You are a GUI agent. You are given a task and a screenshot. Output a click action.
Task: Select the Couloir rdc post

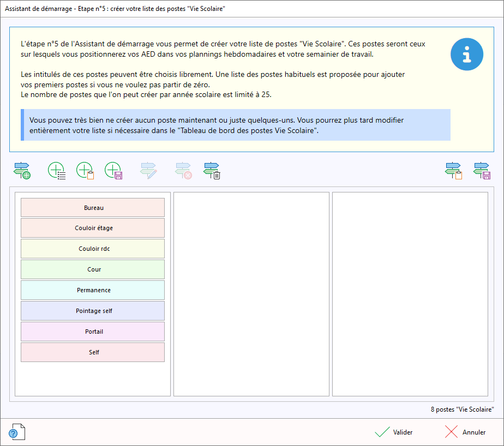click(x=93, y=249)
